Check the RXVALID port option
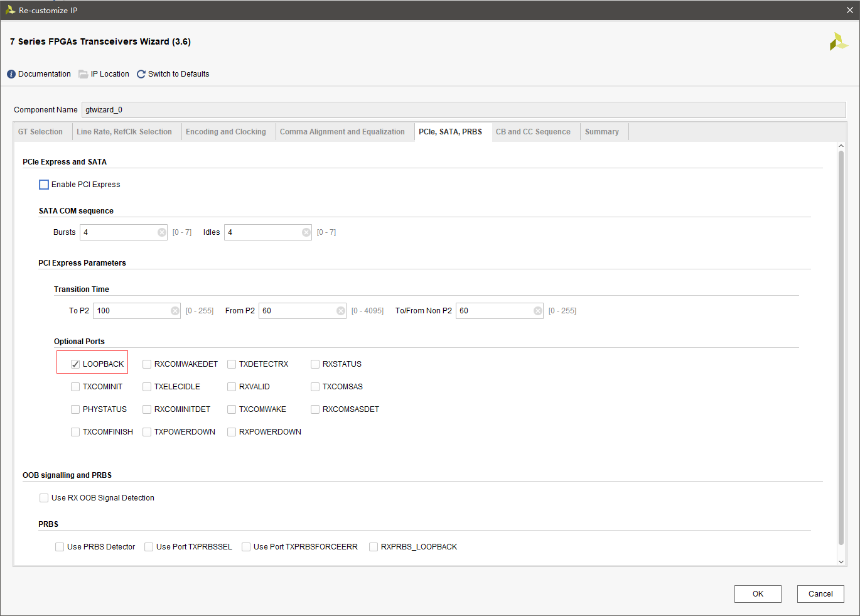860x616 pixels. pos(232,387)
